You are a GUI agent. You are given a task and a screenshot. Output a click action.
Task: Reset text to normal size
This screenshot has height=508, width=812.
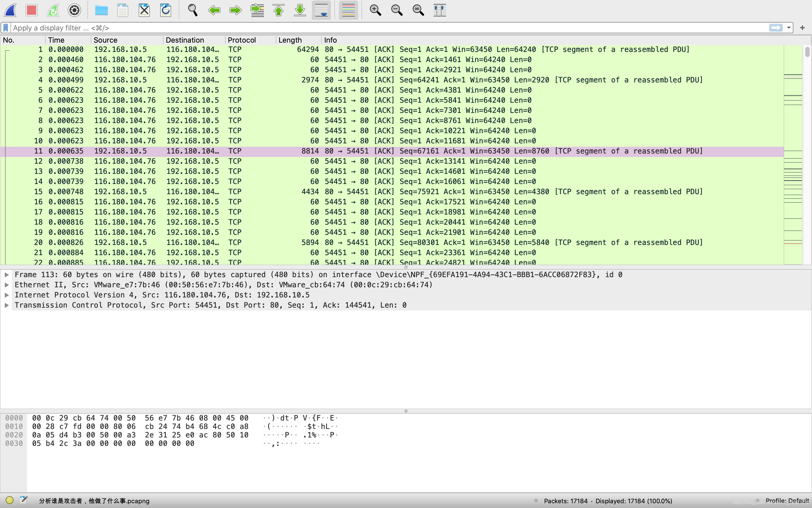pyautogui.click(x=418, y=10)
